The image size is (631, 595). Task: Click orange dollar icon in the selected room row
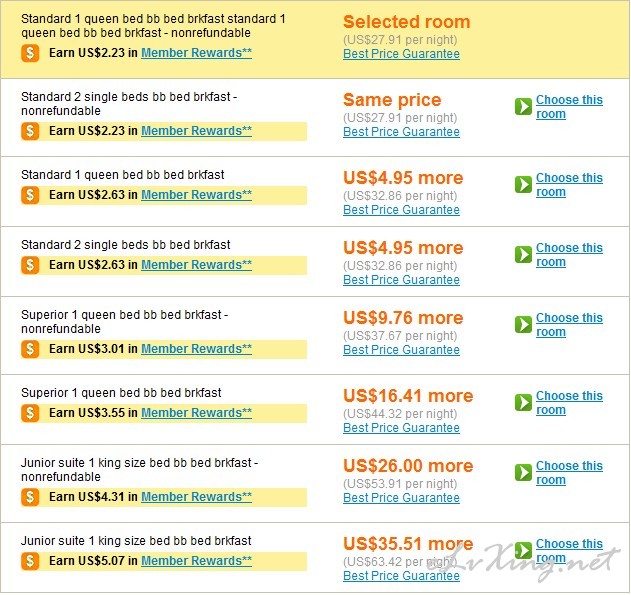(30, 53)
